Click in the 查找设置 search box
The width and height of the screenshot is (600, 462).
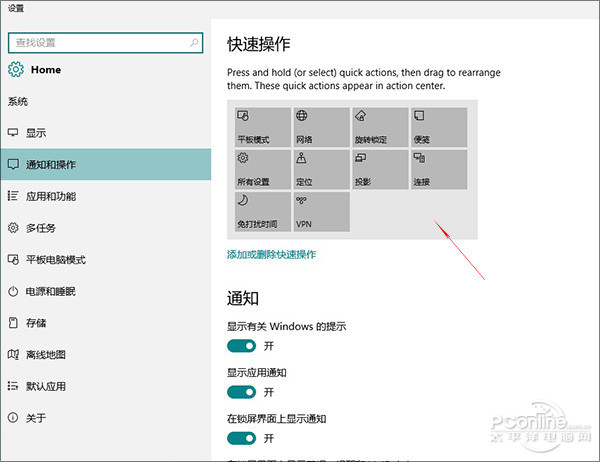click(x=105, y=42)
